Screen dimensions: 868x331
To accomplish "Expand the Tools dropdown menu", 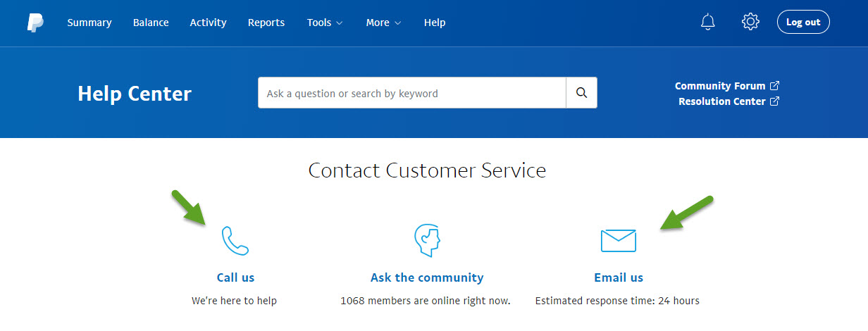I will (x=325, y=23).
